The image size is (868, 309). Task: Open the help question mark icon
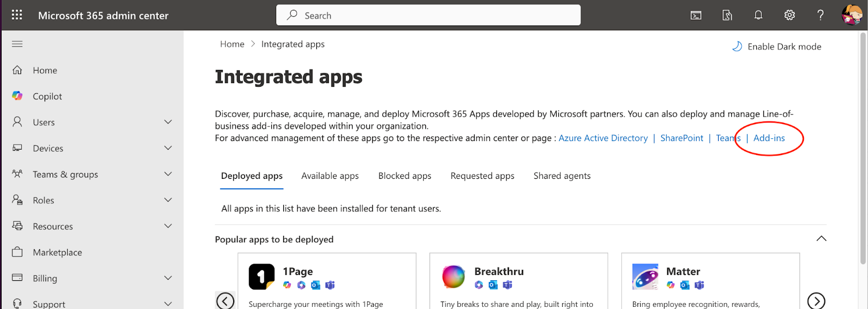(x=820, y=15)
